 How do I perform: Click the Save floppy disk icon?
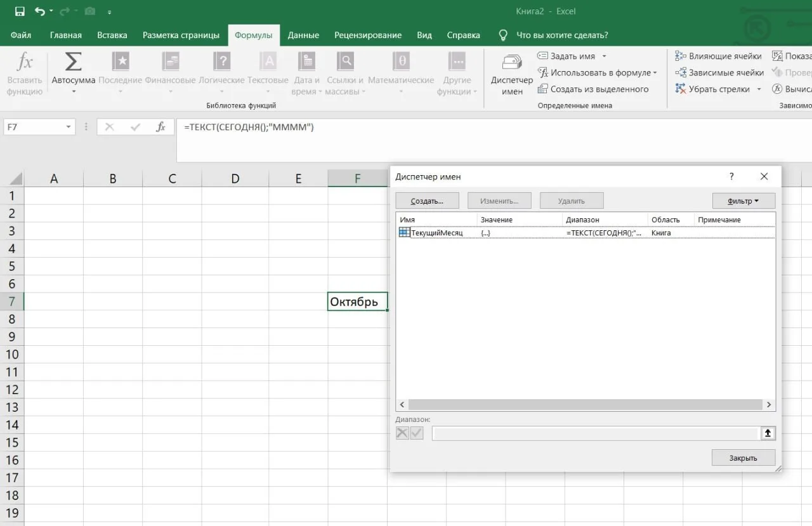point(20,11)
